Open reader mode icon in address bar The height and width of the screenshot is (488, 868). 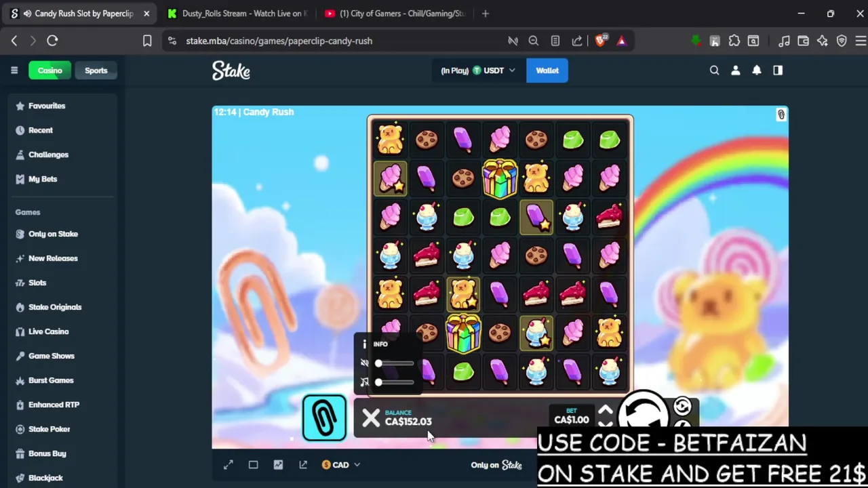tap(555, 41)
